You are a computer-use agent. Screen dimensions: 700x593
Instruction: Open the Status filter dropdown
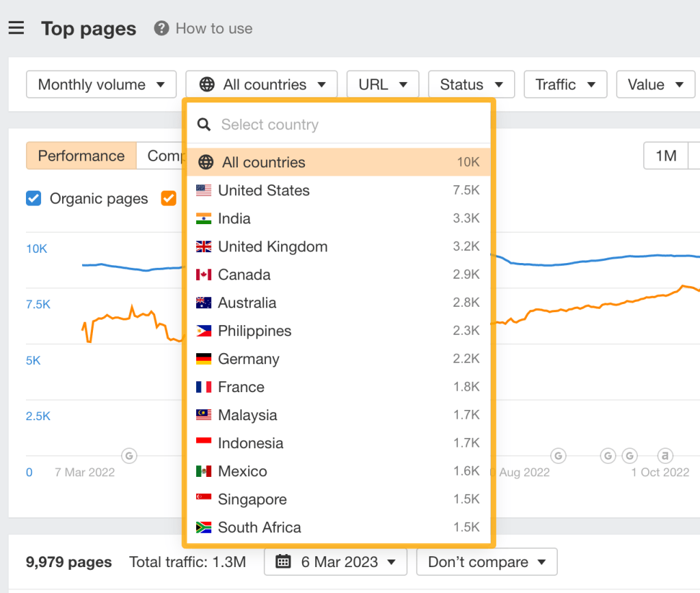click(471, 84)
